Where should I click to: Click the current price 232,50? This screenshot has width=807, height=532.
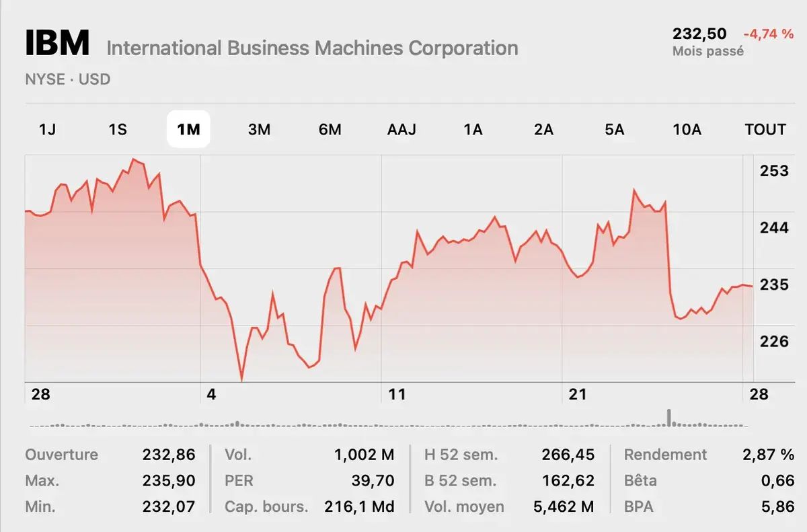click(x=699, y=33)
